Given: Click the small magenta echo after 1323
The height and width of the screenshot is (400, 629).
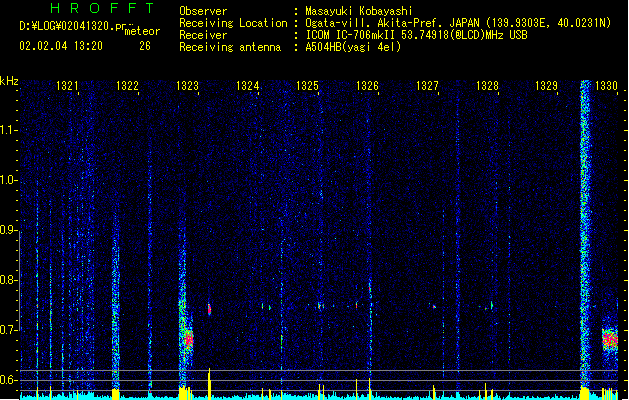Looking at the screenshot, I should point(209,309).
